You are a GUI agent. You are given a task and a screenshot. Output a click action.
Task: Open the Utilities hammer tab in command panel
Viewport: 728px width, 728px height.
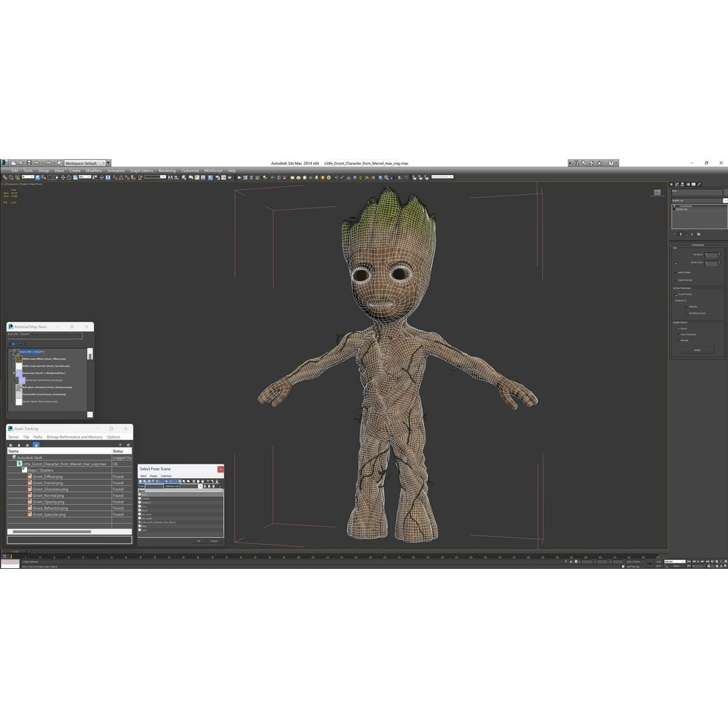coord(699,184)
